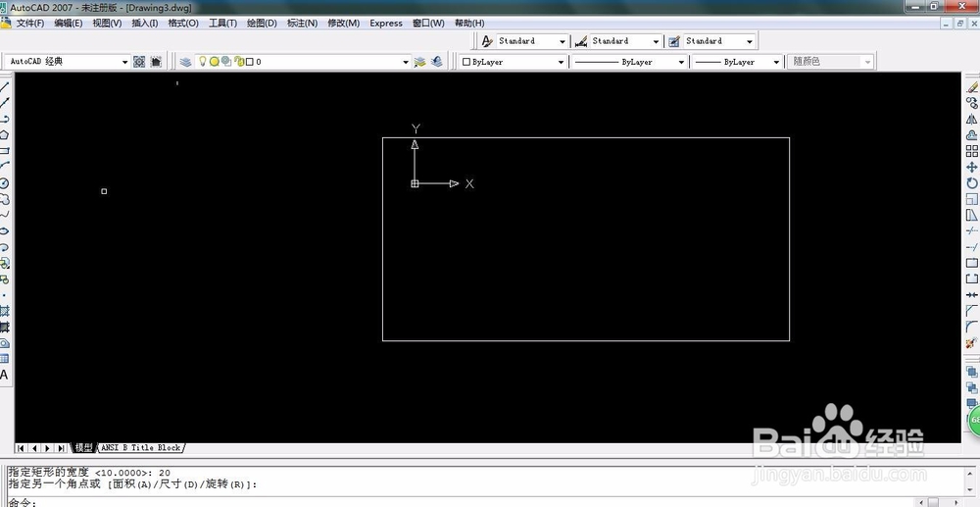
Task: Select the Explode tool
Action: (x=972, y=343)
